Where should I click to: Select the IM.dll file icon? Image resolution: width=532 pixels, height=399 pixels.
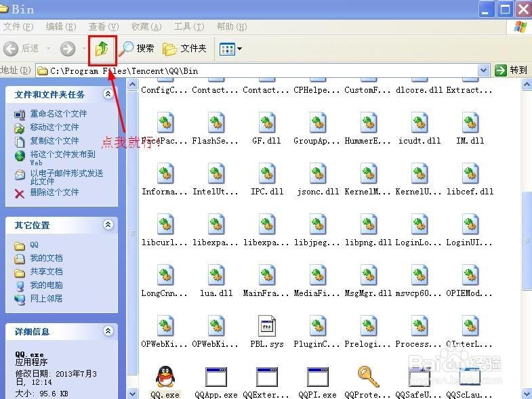(x=470, y=123)
